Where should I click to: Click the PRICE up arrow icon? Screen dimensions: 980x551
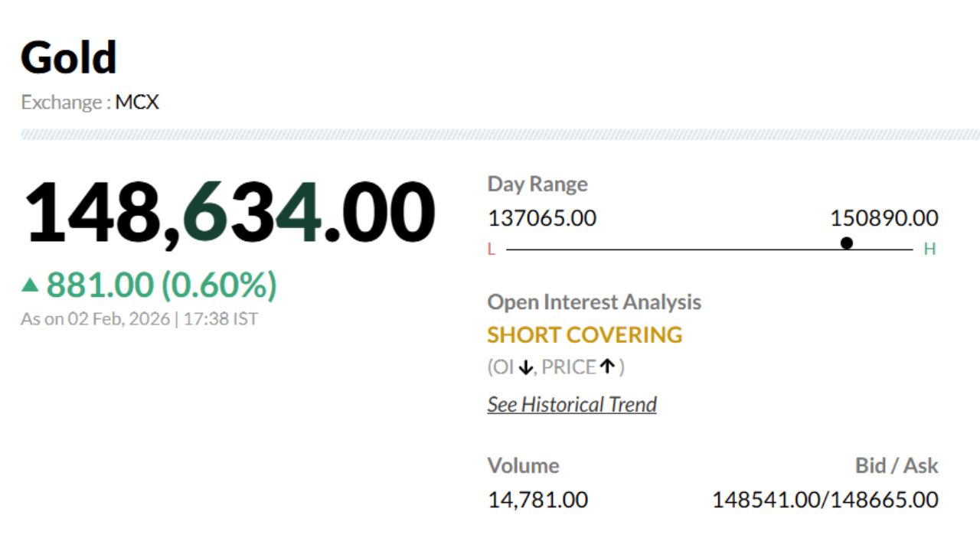[x=607, y=367]
